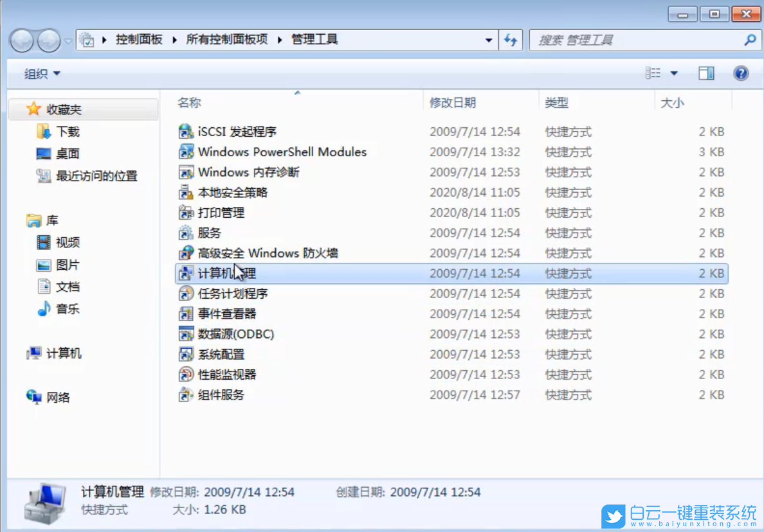Open 高级安全 Windows 防火墙
Image resolution: width=764 pixels, height=532 pixels.
click(x=265, y=253)
